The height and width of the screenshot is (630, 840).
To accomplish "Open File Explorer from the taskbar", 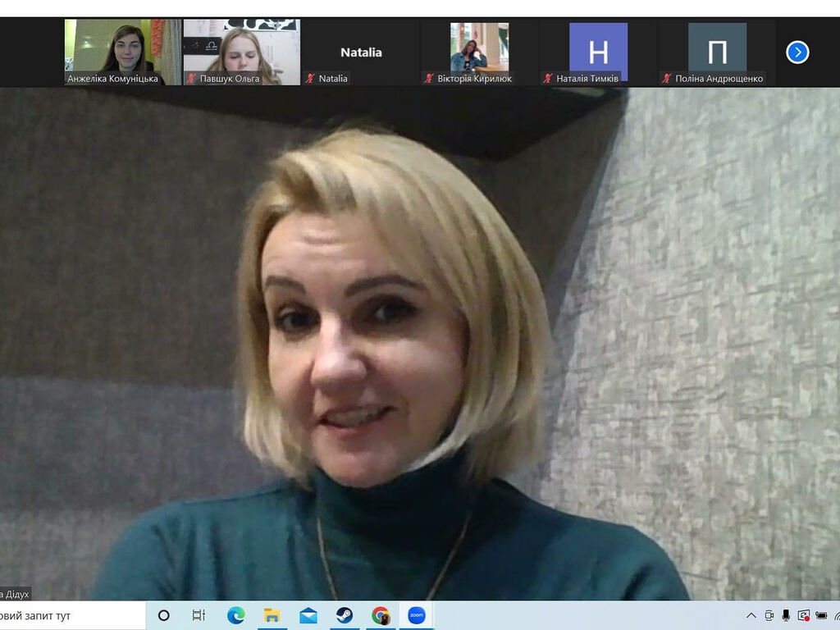I will pyautogui.click(x=272, y=615).
